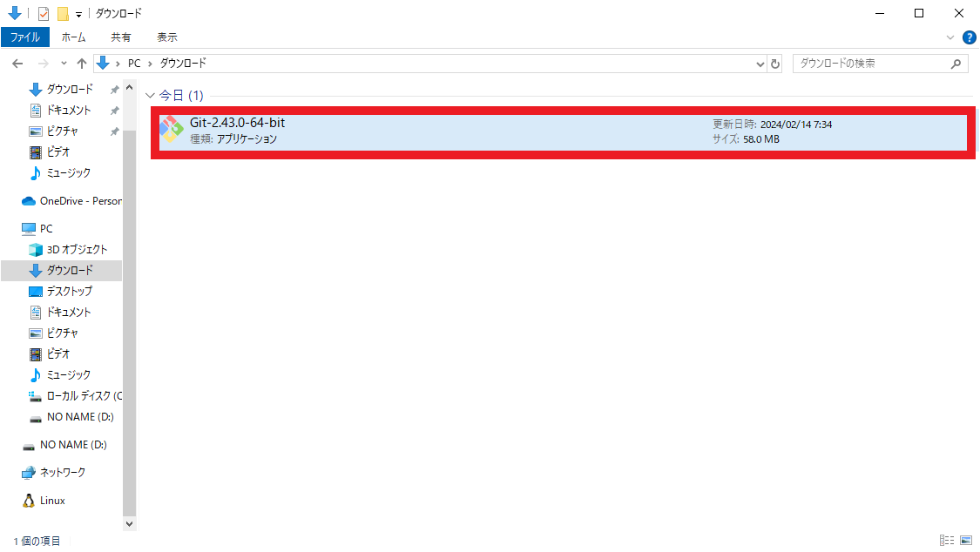Switch to details view in status bar
Viewport: 980px width, 552px height.
[947, 540]
